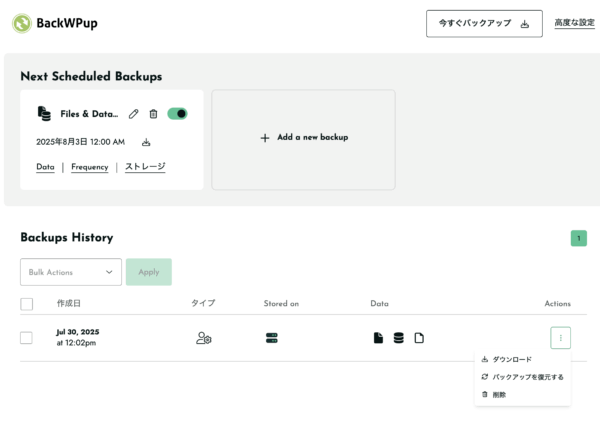This screenshot has height=445, width=600.
Task: Disable the Files & Data backup toggle
Action: tap(177, 114)
